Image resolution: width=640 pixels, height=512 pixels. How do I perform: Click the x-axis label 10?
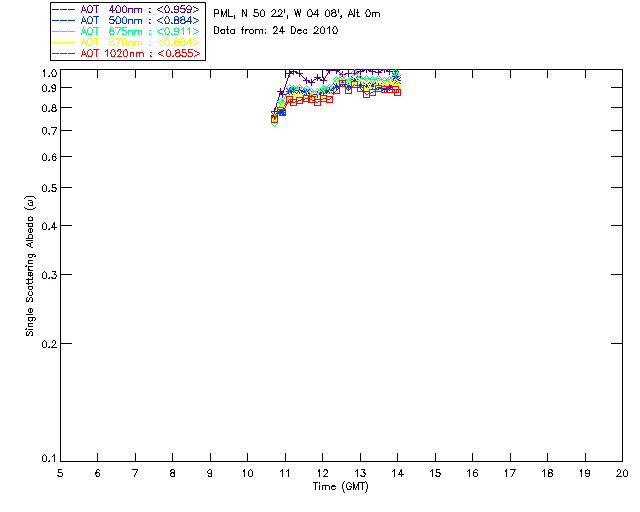[x=248, y=473]
